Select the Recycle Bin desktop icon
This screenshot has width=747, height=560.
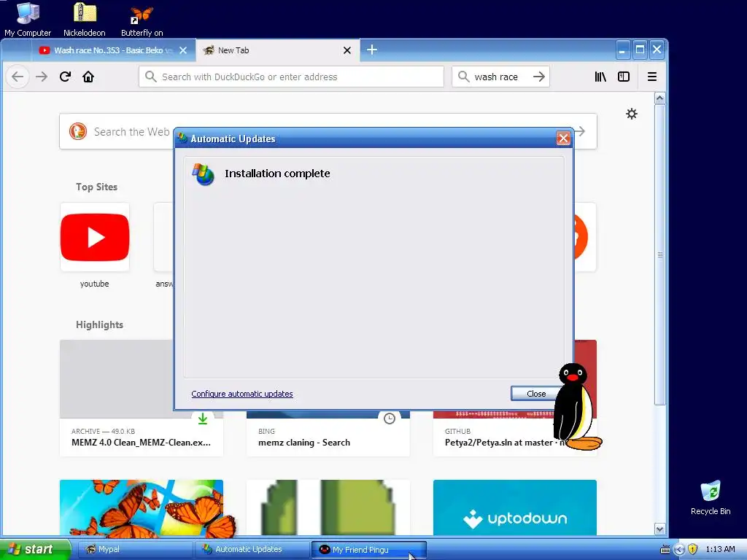[711, 498]
